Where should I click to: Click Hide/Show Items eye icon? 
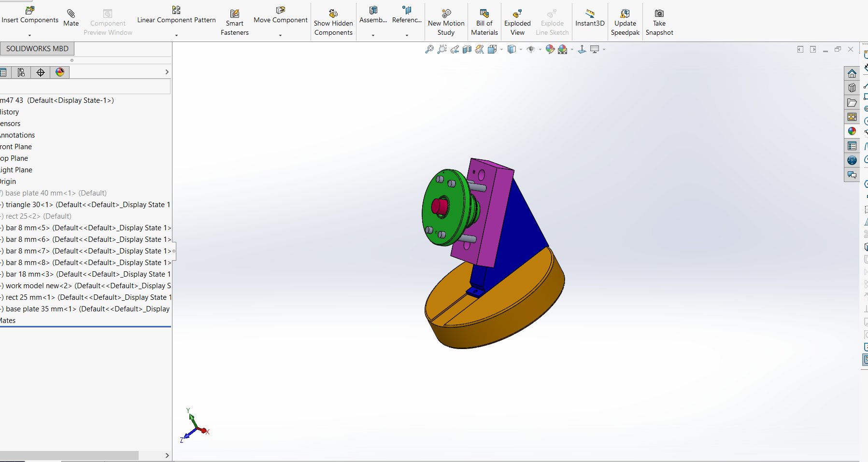[531, 49]
